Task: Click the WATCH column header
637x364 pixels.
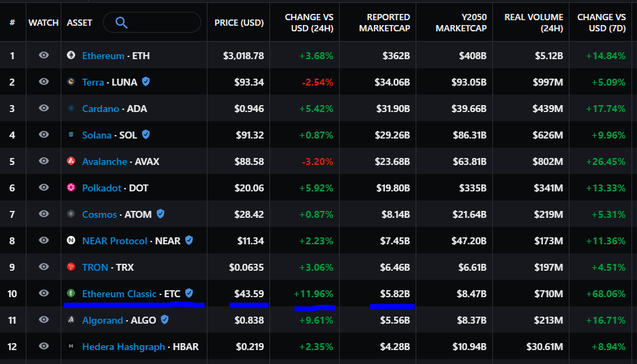Action: coord(43,23)
